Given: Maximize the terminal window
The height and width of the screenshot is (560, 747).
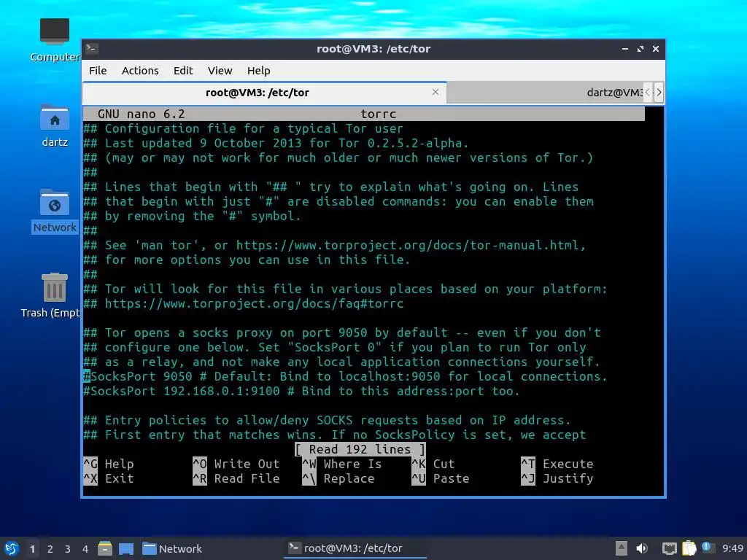Looking at the screenshot, I should [x=640, y=49].
